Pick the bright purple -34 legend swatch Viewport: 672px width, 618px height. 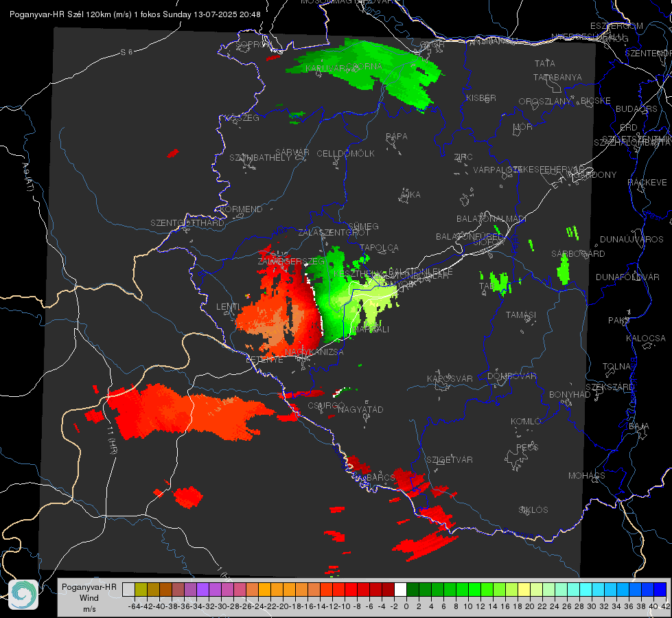[x=202, y=590]
